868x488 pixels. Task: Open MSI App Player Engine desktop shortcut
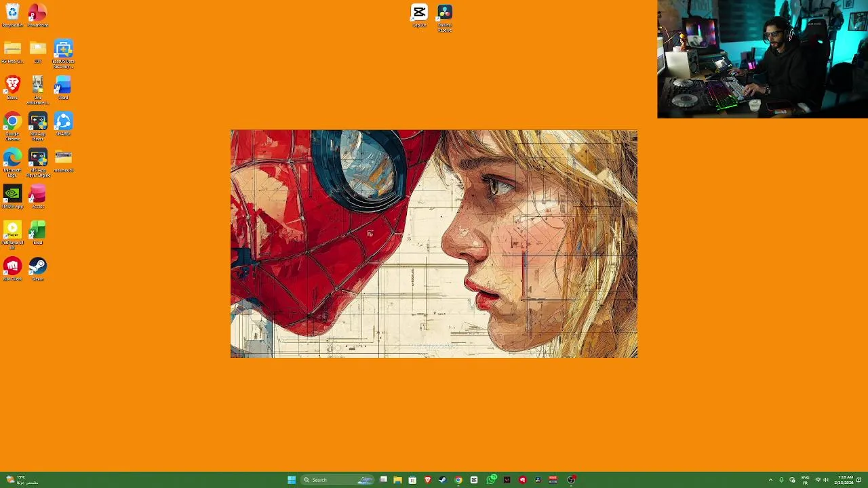(38, 163)
